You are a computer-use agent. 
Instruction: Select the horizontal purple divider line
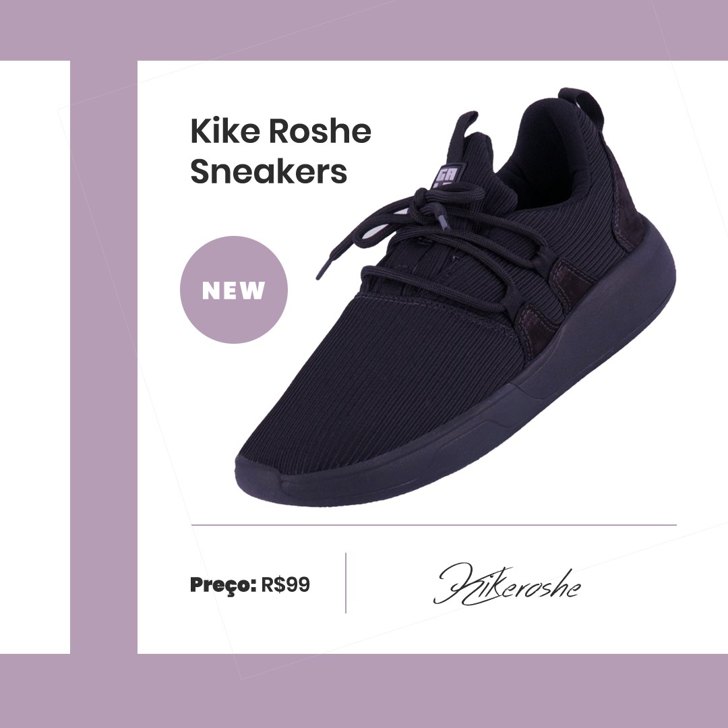[x=433, y=525]
